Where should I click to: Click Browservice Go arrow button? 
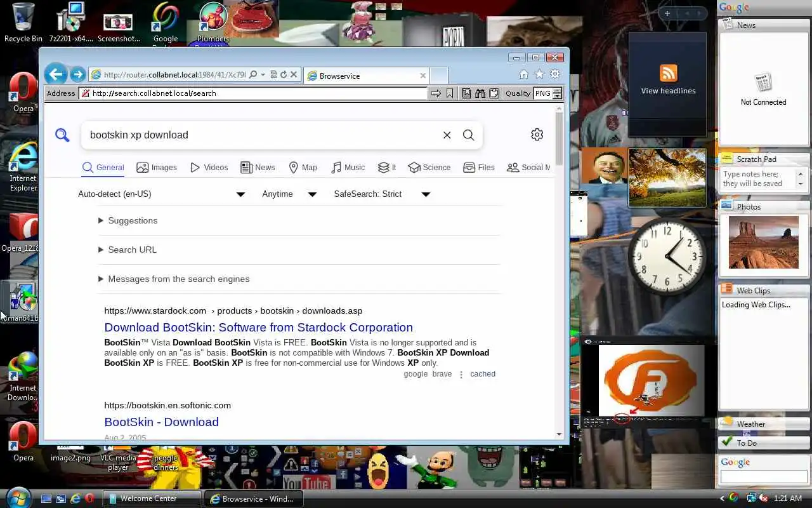(x=436, y=93)
